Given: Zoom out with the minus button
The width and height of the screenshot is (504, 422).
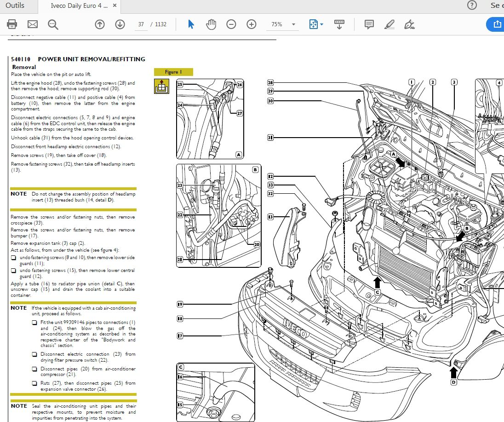Looking at the screenshot, I should pyautogui.click(x=231, y=24).
